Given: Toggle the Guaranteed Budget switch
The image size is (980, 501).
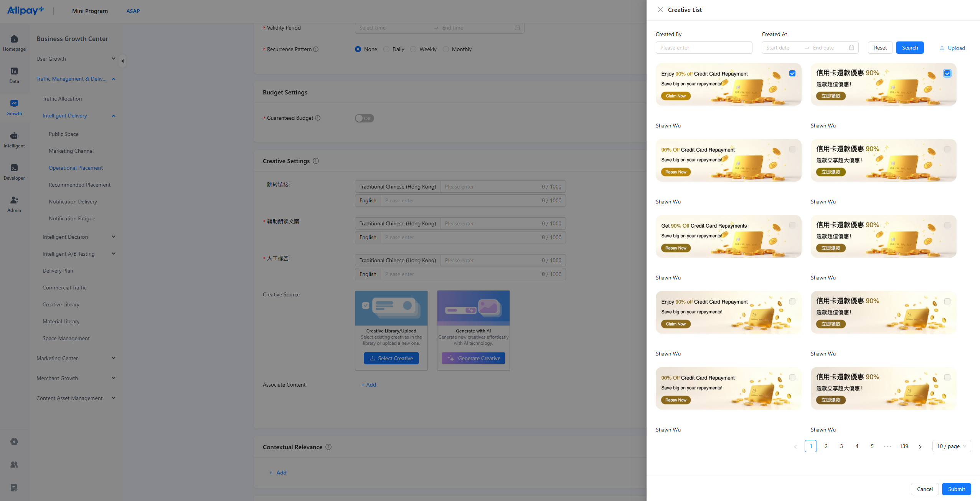Looking at the screenshot, I should click(364, 118).
